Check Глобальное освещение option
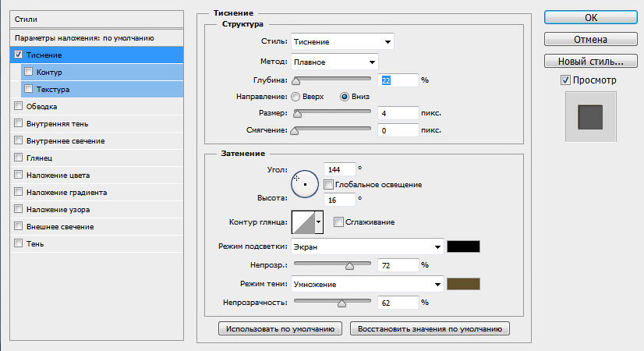The width and height of the screenshot is (644, 351). (328, 185)
